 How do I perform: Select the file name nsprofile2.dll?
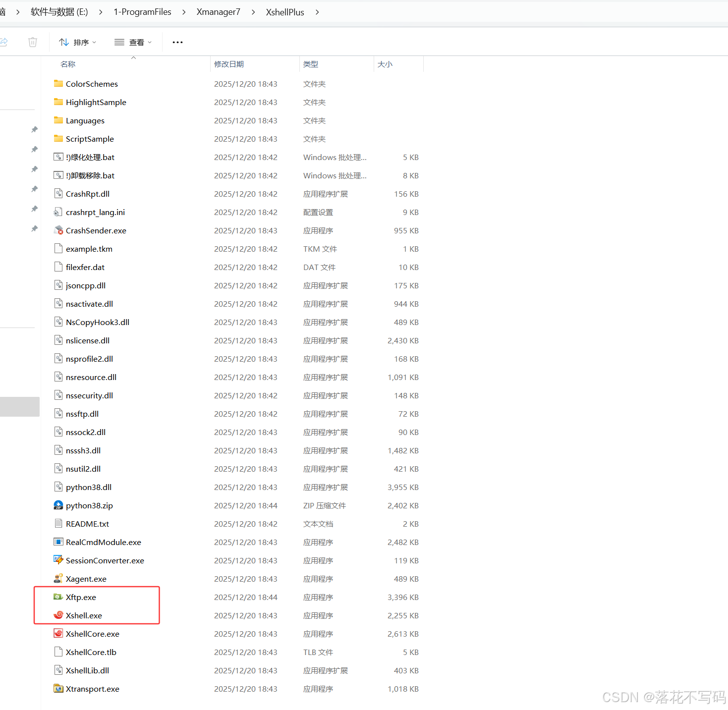tap(90, 359)
